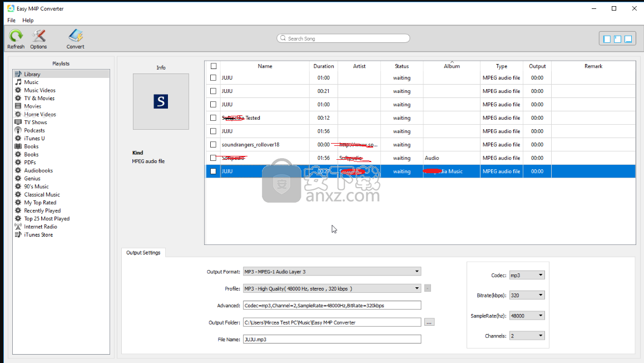Image resolution: width=644 pixels, height=363 pixels.
Task: Click the TV & Movies gear icon
Action: [18, 98]
